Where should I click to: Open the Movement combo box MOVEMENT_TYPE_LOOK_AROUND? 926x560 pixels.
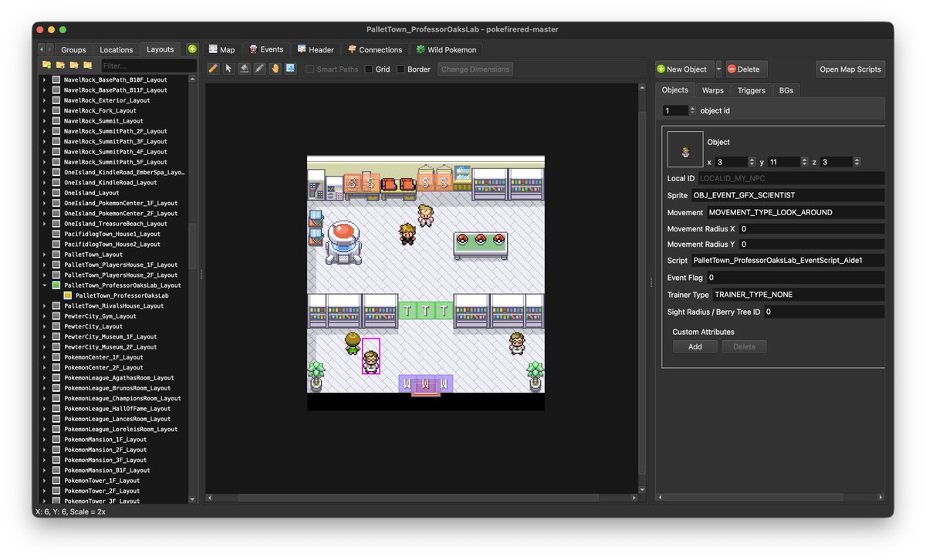[x=795, y=212]
